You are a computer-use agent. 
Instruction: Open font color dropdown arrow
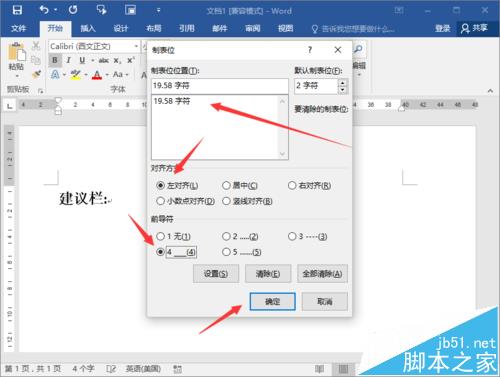click(x=107, y=75)
